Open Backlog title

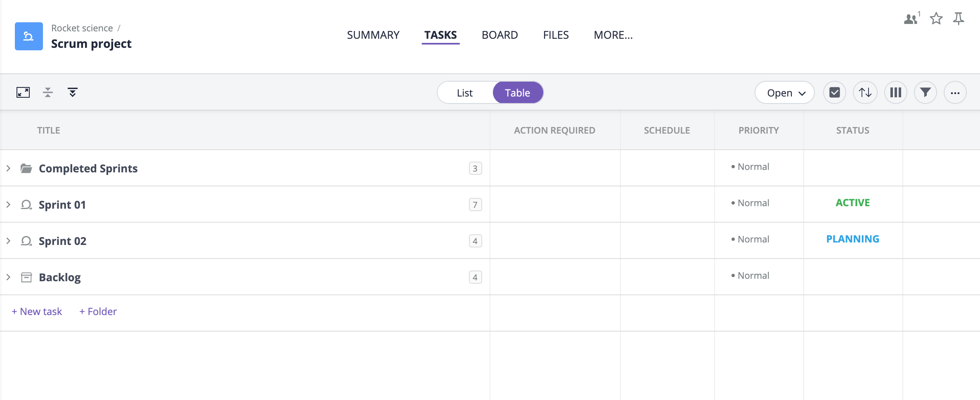tap(60, 277)
